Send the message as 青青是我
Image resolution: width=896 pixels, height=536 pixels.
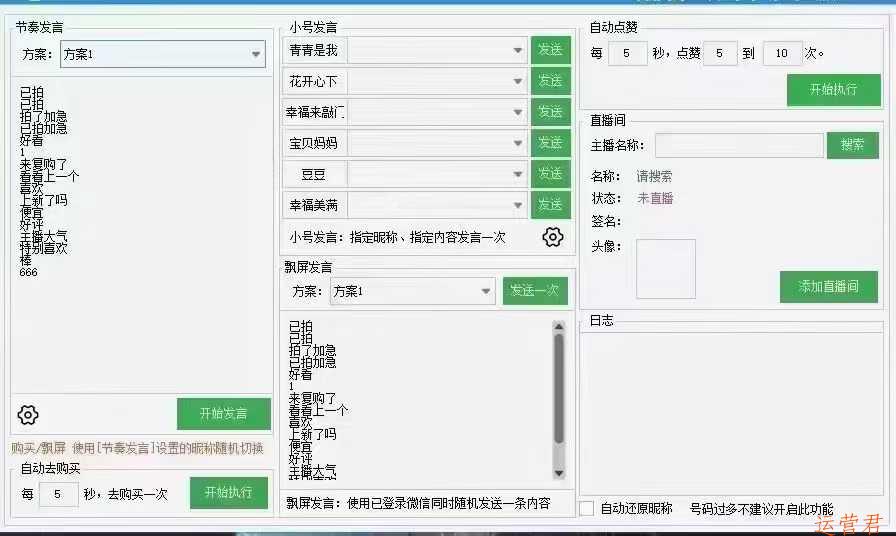(x=550, y=50)
